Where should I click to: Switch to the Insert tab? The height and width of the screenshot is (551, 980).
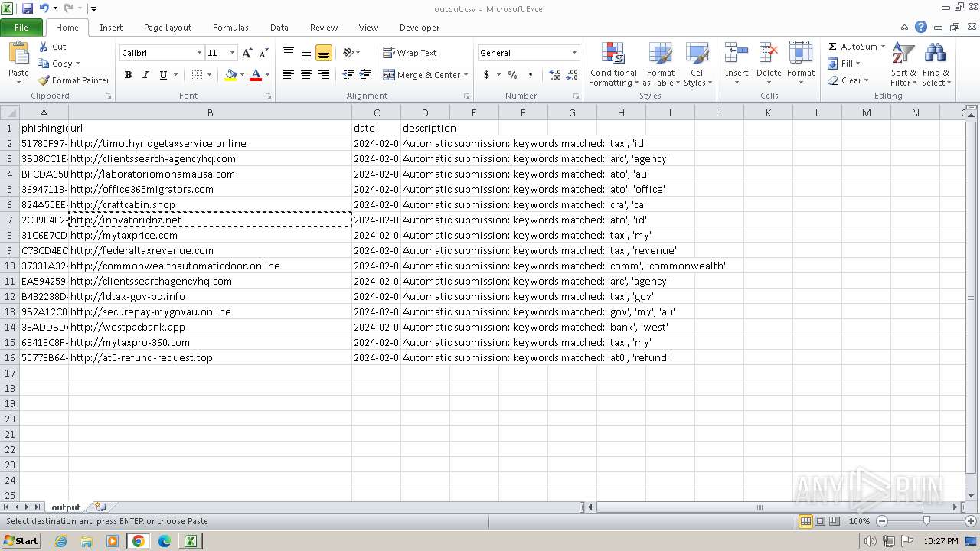pos(111,28)
